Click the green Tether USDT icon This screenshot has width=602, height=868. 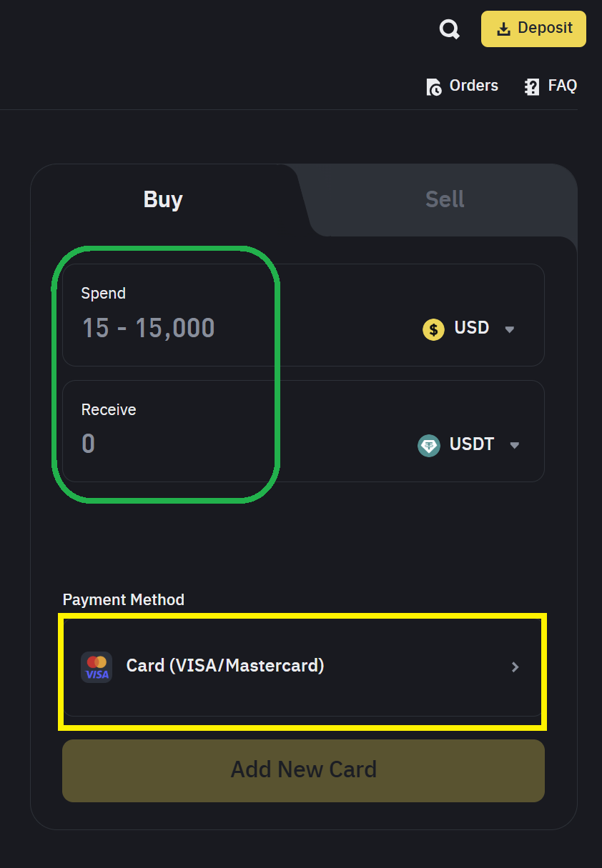point(429,445)
